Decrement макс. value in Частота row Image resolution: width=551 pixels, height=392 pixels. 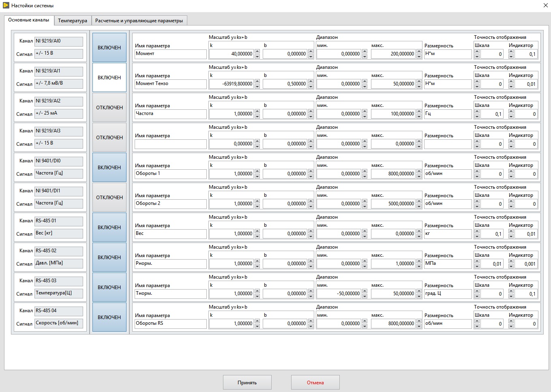[419, 116]
